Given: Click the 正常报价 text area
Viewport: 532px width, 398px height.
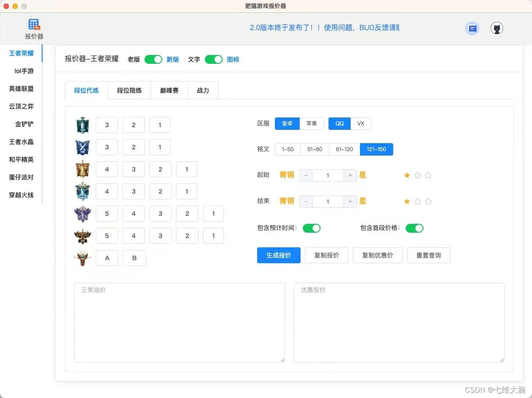Looking at the screenshot, I should click(180, 323).
